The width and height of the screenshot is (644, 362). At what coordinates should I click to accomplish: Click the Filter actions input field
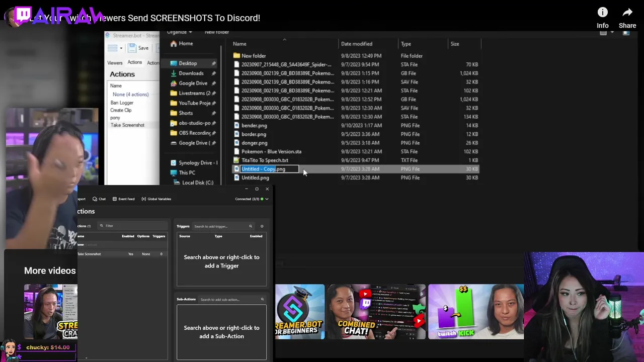click(x=132, y=226)
